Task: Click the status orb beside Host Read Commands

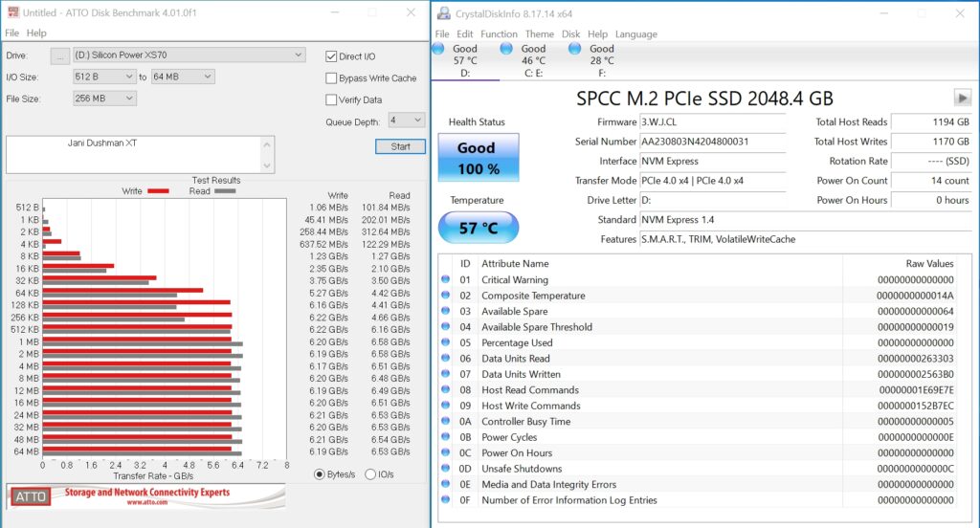Action: pyautogui.click(x=446, y=389)
